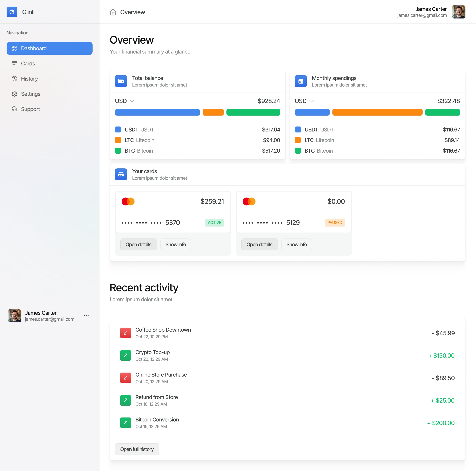Select Dashboard in the navigation
This screenshot has width=476, height=471.
(50, 48)
